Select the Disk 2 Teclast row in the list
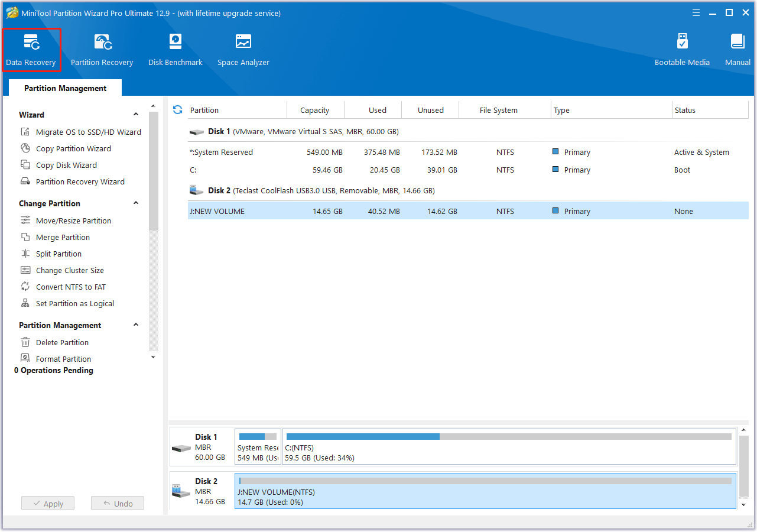 click(x=468, y=191)
